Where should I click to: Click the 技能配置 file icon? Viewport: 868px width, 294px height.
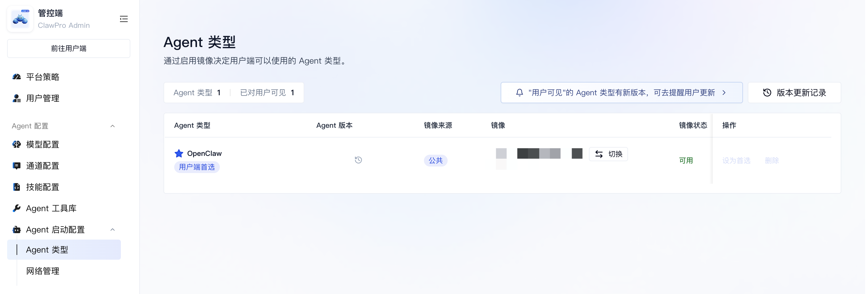[17, 187]
